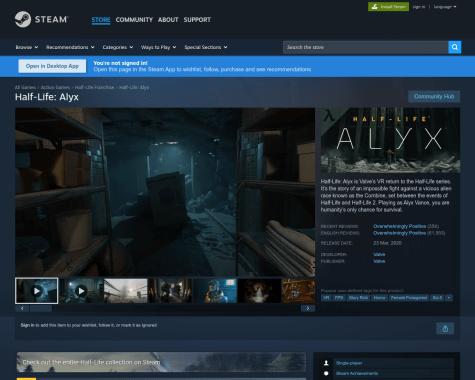Open the Half-Life collection banner
The image size is (475, 380).
[x=161, y=362]
